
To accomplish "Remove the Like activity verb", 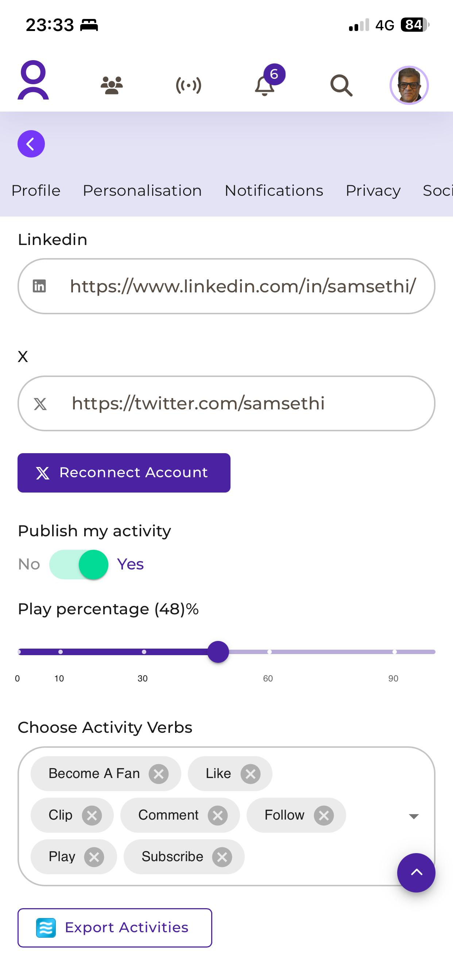I will click(x=251, y=774).
